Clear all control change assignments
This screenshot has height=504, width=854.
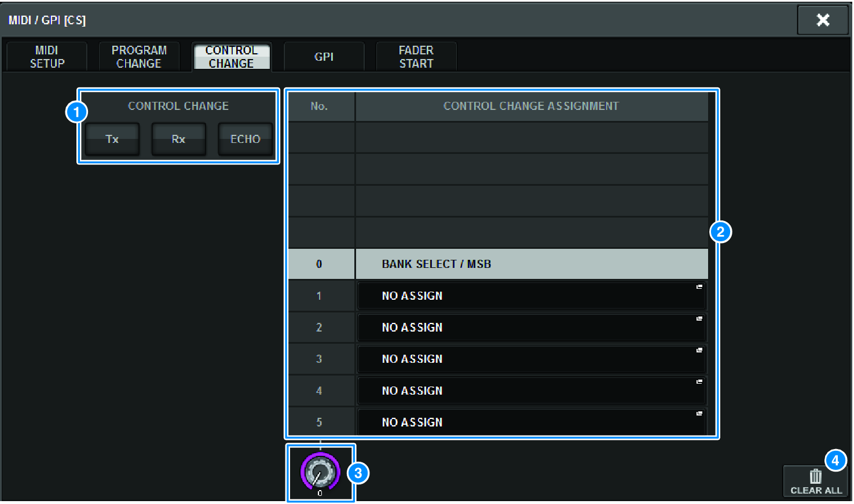tap(815, 481)
